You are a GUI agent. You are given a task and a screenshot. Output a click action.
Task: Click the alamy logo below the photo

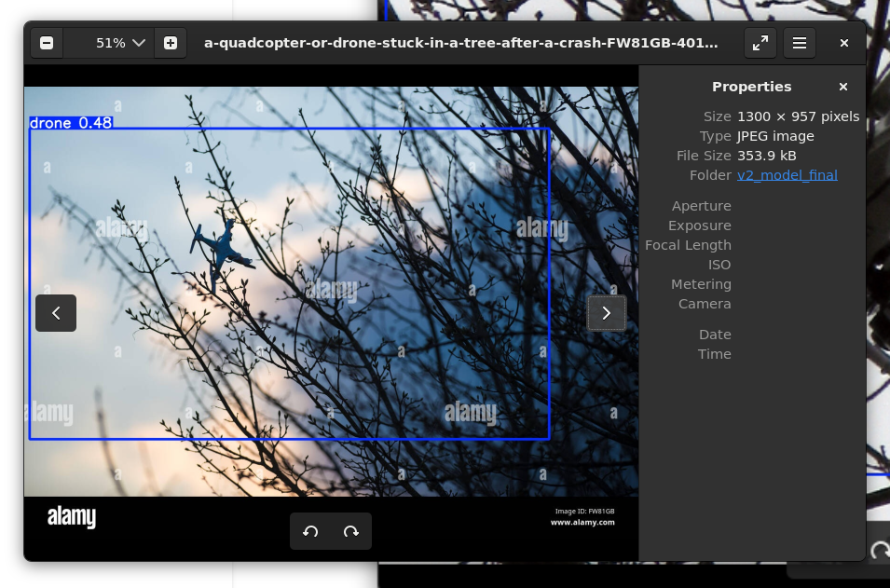tap(72, 517)
